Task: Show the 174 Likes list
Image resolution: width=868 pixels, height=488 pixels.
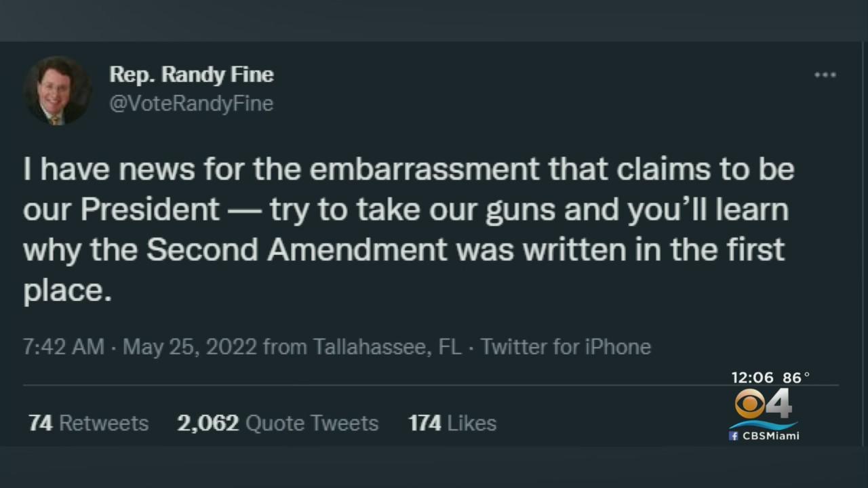Action: click(452, 423)
